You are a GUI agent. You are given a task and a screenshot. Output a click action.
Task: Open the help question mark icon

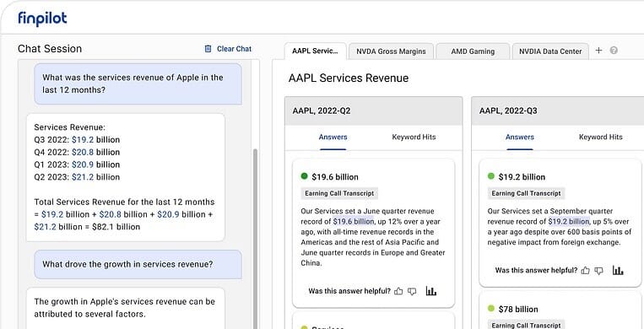[614, 51]
